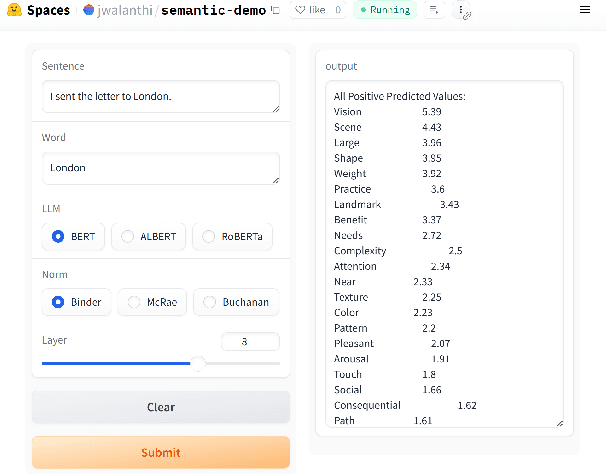Image resolution: width=606 pixels, height=474 pixels.
Task: Open the hamburger navigation menu
Action: coord(585,10)
